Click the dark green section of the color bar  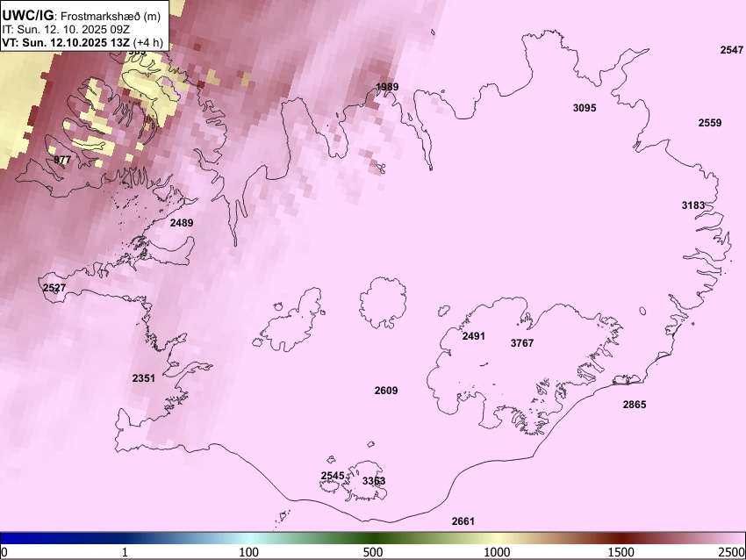(373, 538)
